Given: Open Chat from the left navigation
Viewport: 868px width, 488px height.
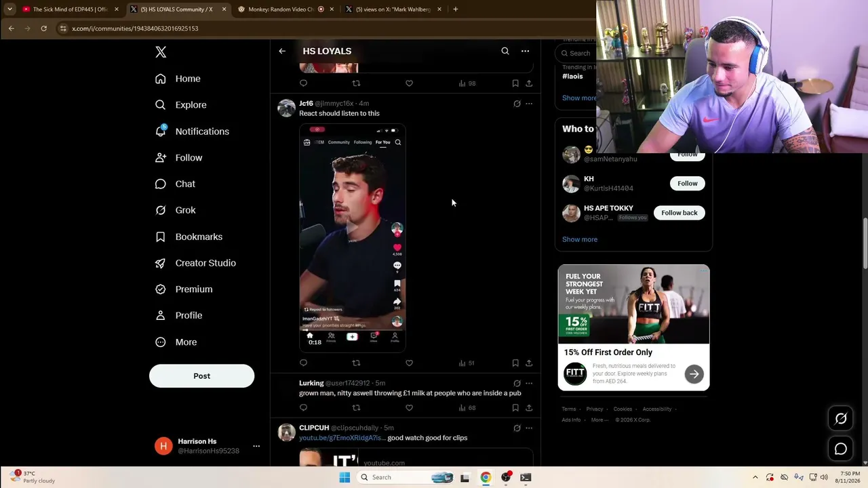Looking at the screenshot, I should 175,184.
